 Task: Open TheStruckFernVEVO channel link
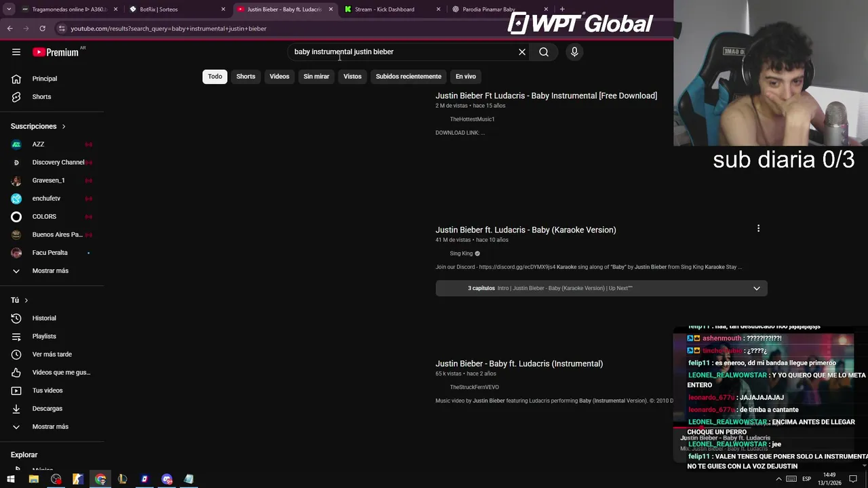[474, 387]
